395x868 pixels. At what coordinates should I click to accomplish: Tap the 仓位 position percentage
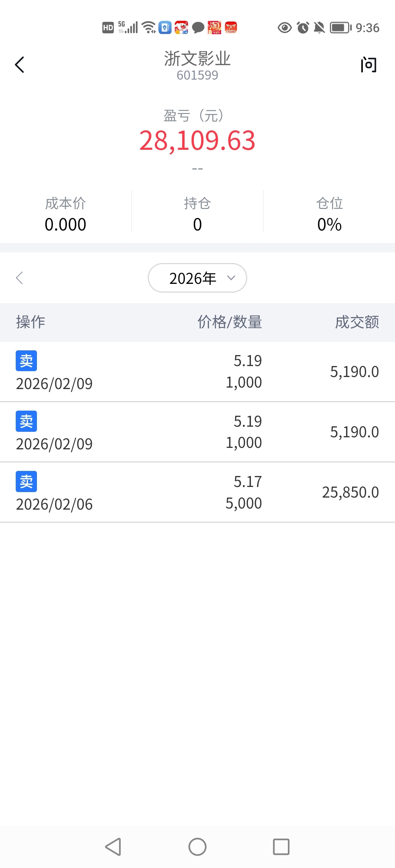[x=329, y=224]
